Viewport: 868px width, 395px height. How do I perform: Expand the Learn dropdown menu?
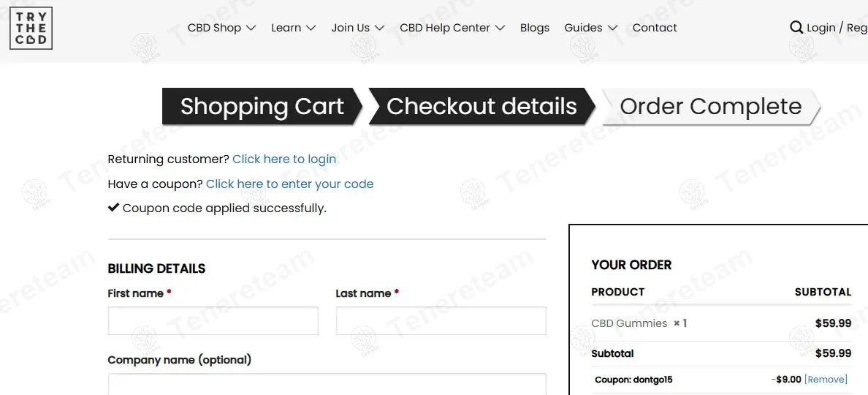point(293,28)
